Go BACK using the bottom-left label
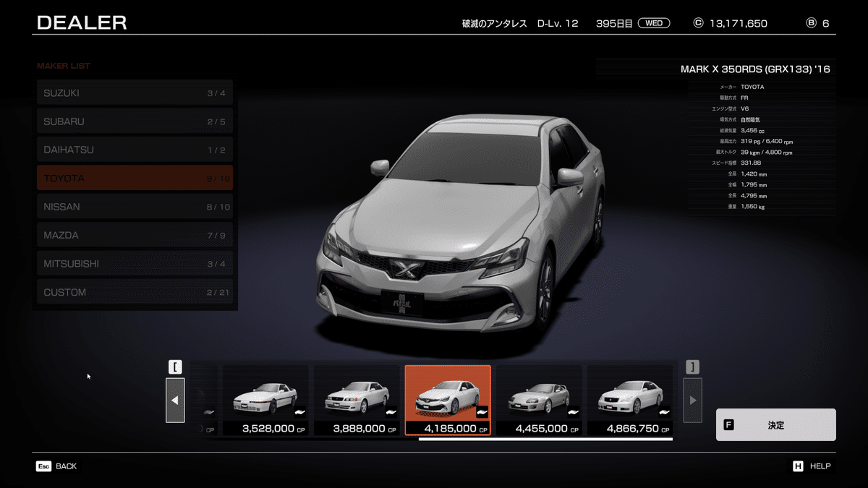Screen dimensions: 868x488 click(66, 466)
